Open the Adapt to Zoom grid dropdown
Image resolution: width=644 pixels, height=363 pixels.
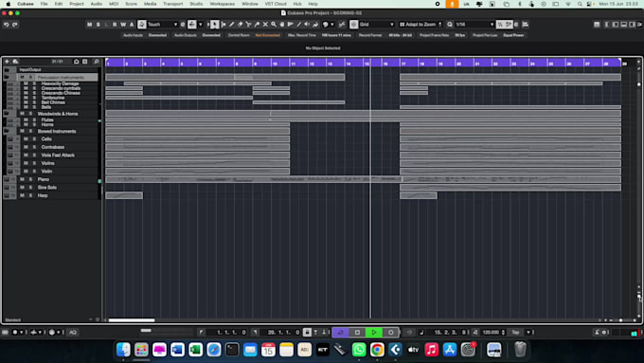coord(420,25)
